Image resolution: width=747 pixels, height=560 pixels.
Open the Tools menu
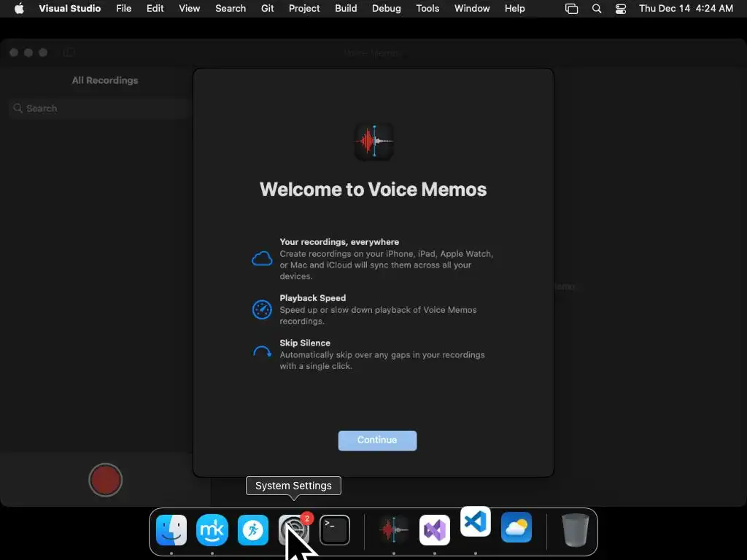[x=427, y=8]
